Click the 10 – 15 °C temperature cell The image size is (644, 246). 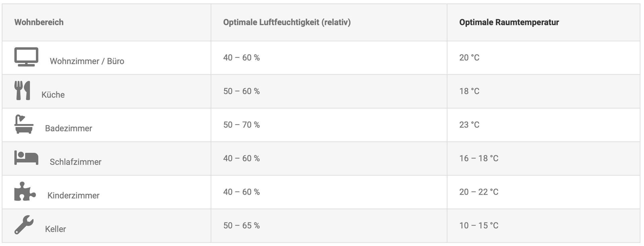(479, 225)
